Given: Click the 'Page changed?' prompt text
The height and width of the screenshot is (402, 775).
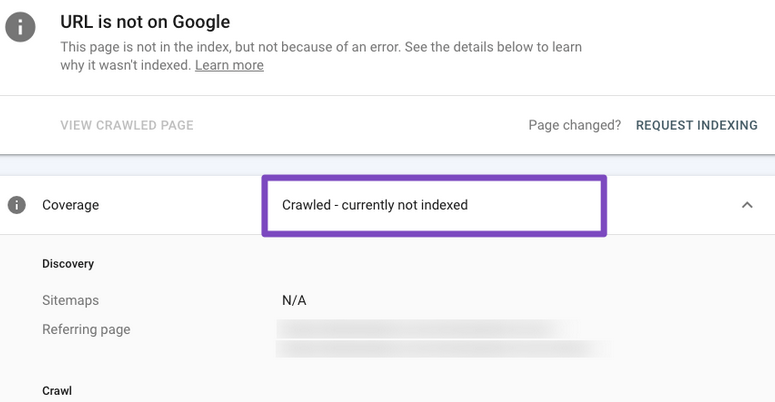Looking at the screenshot, I should click(x=574, y=125).
